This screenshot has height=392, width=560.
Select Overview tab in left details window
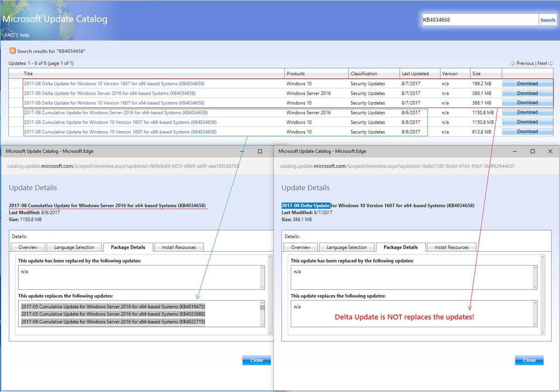(x=28, y=247)
